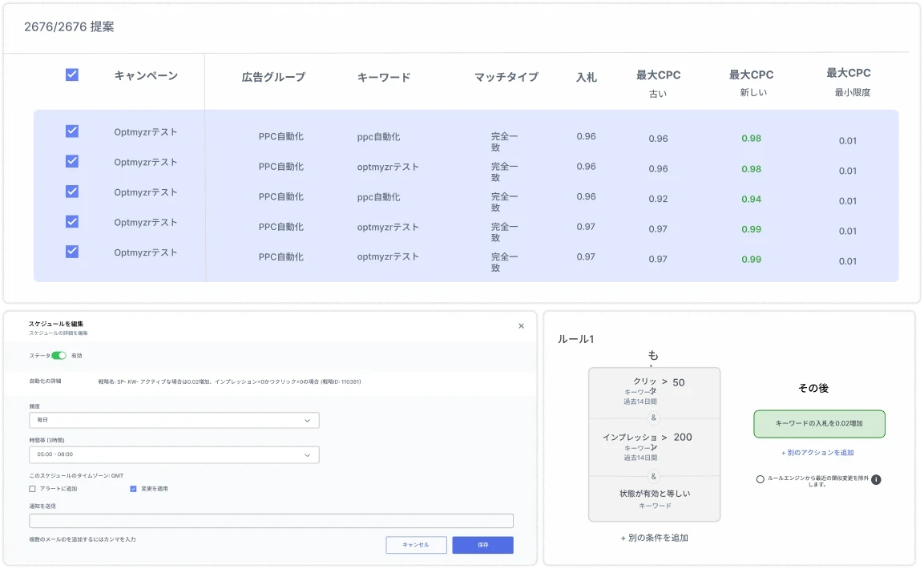
Task: Click the 最大CPC 新しい column header
Action: (752, 83)
